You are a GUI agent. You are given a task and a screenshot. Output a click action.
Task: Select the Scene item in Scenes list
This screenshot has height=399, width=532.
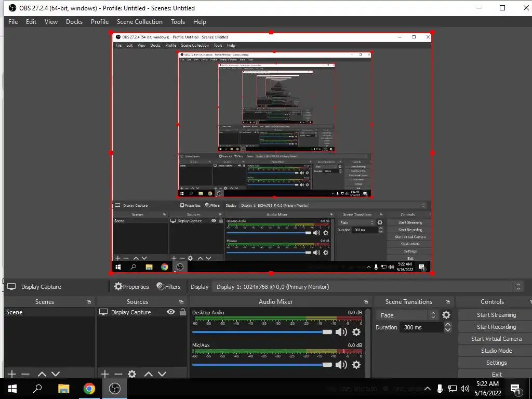[x=49, y=312]
